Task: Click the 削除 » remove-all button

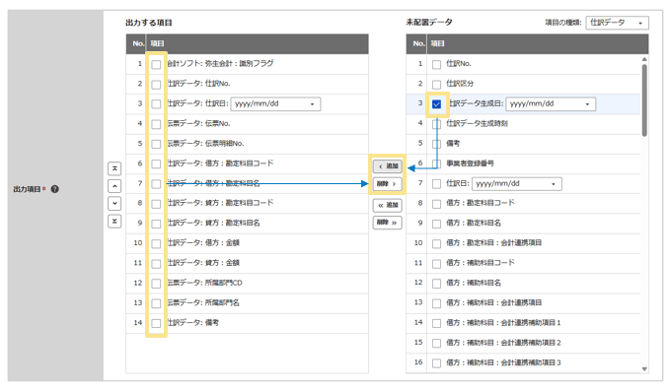Action: pyautogui.click(x=387, y=223)
